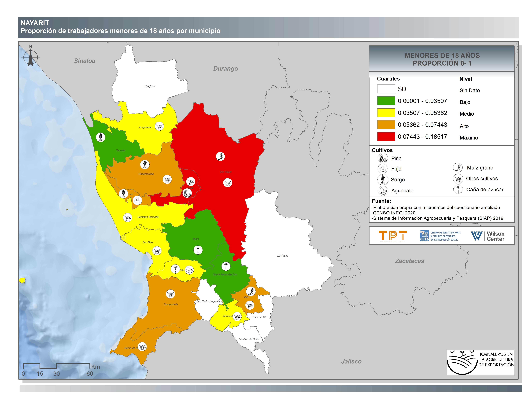Screen dimensions: 532x411
Task: Click the Piña crop icon in legend
Action: [x=383, y=158]
